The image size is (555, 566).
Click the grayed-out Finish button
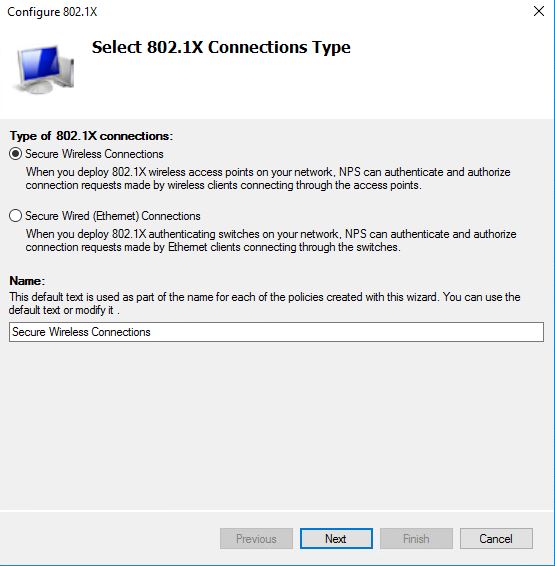[416, 539]
